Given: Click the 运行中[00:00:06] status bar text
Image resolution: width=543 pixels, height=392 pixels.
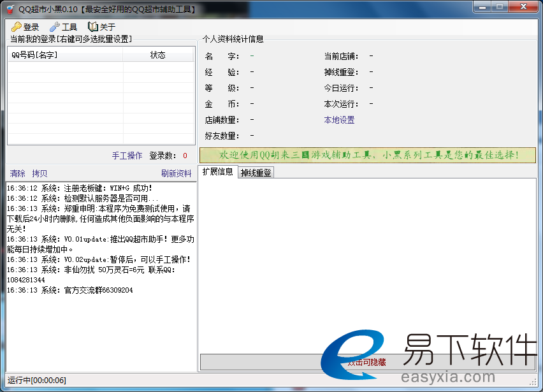Looking at the screenshot, I should click(37, 381).
